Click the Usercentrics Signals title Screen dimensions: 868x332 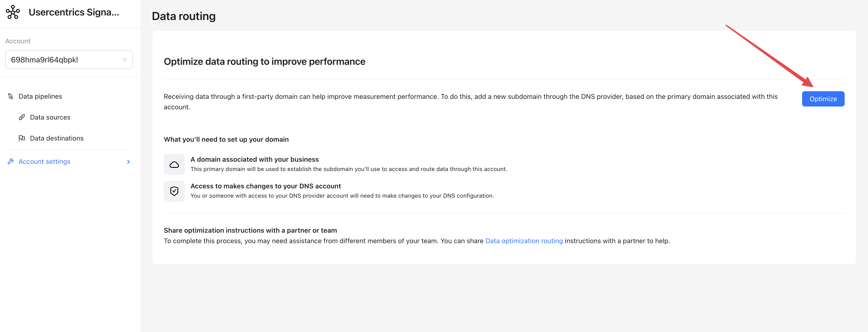pos(74,12)
